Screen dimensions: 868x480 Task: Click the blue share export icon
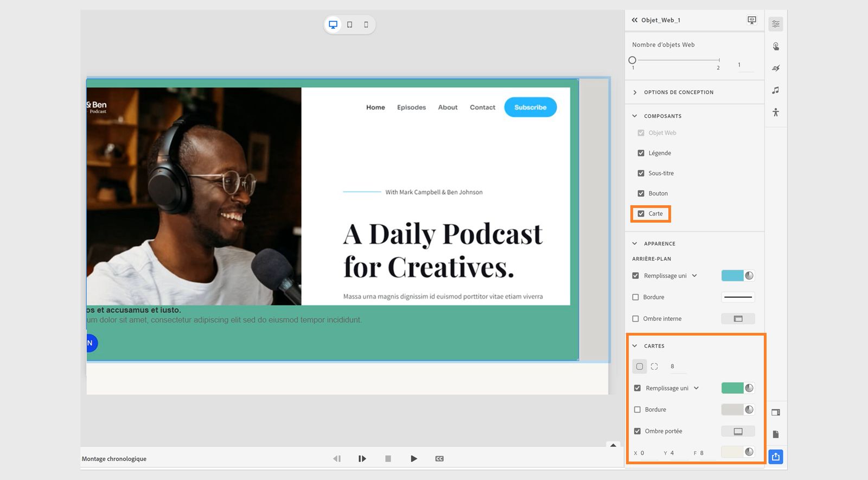[x=776, y=457]
